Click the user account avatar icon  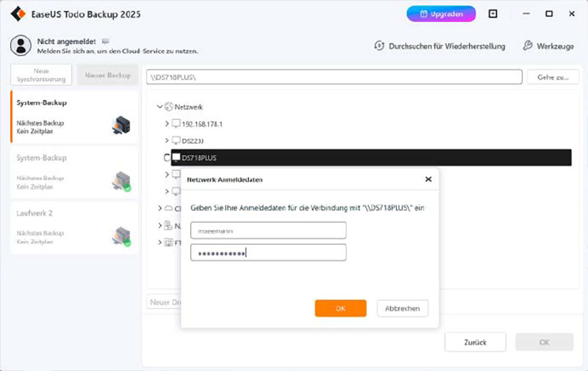21,46
